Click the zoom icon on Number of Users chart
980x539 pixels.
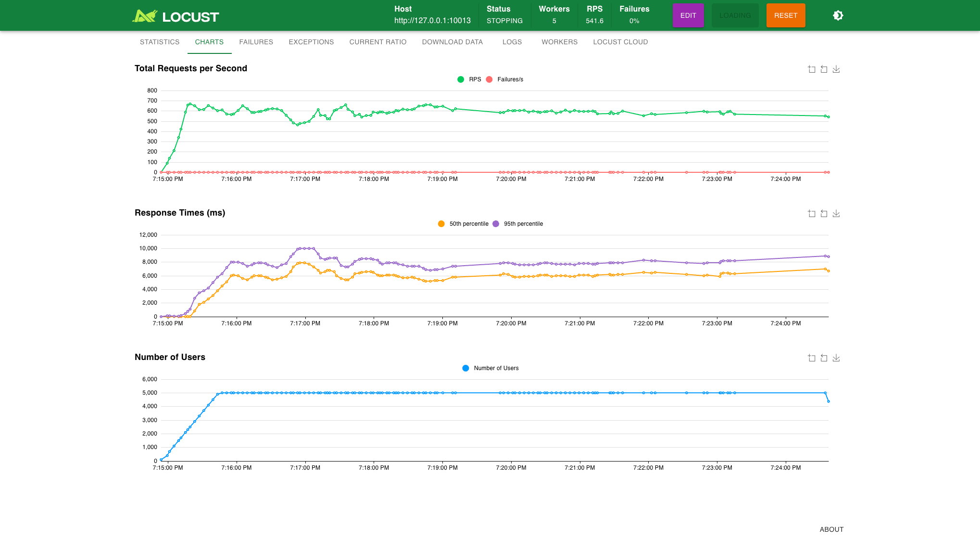point(812,358)
